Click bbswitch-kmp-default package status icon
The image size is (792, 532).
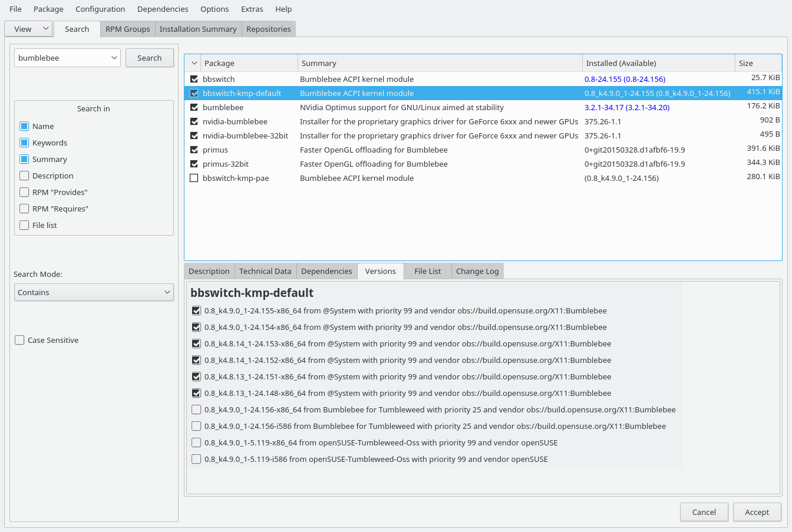[x=194, y=93]
